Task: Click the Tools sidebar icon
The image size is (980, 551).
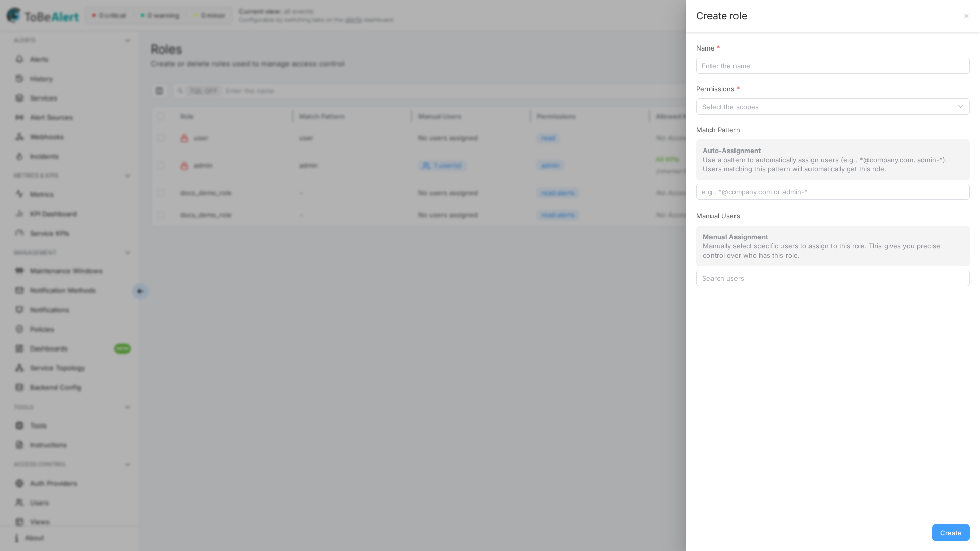Action: [x=19, y=425]
